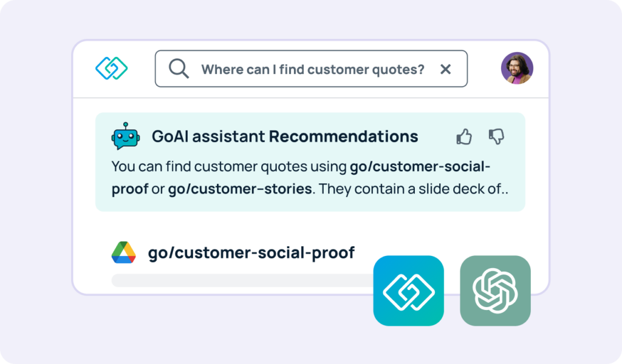Open go/customer-social-proof link in the recommendation text

420,166
